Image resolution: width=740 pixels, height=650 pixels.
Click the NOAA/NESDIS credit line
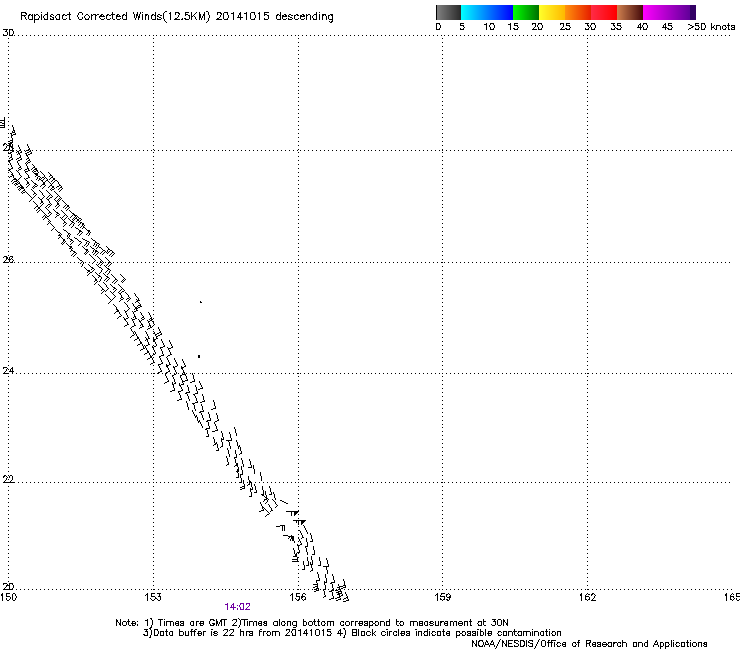[x=589, y=644]
